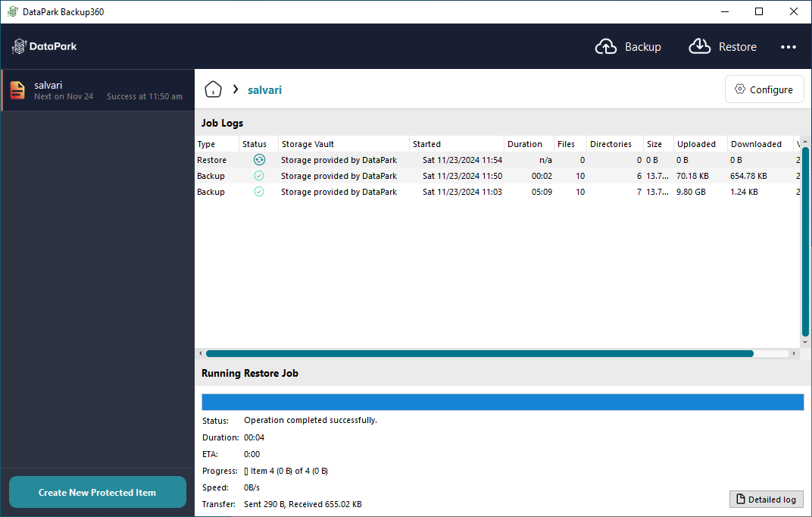Sort job logs by Size column
The width and height of the screenshot is (812, 517).
pyautogui.click(x=658, y=144)
